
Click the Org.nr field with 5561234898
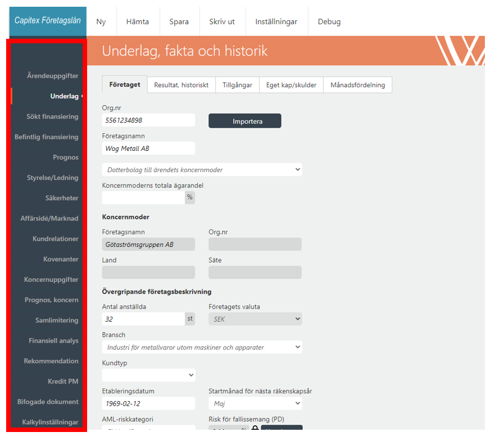coord(148,120)
